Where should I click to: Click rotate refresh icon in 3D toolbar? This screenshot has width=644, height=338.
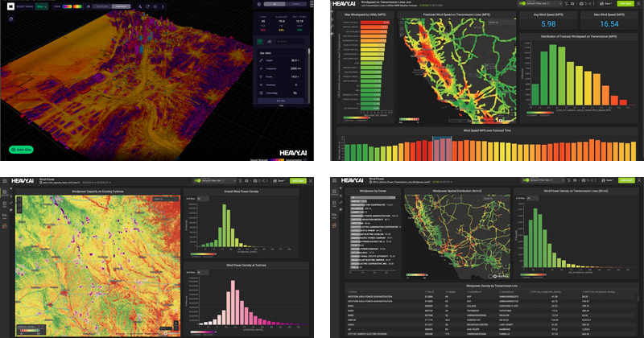147,6
